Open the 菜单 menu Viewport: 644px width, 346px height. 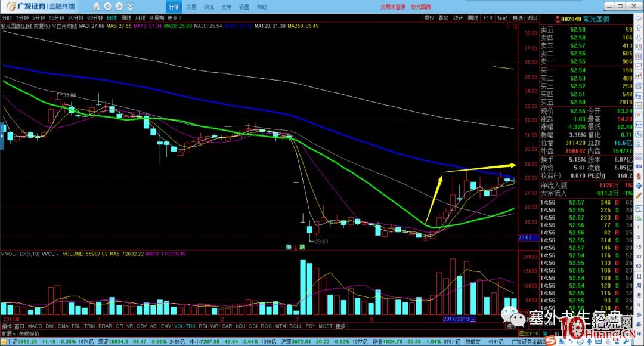pos(227,7)
